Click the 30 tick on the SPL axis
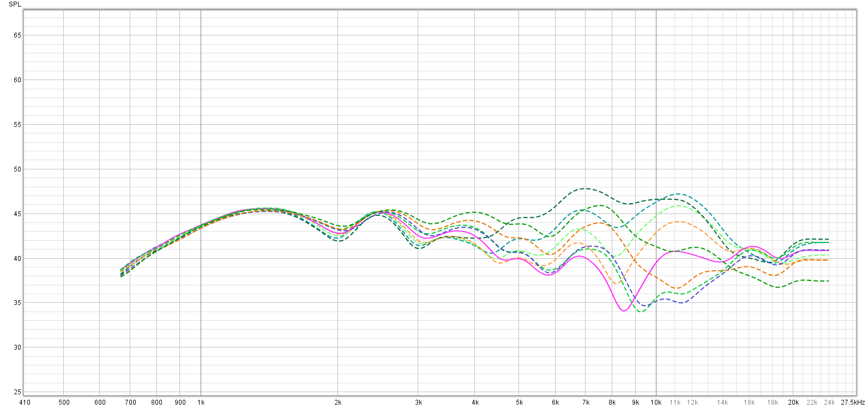Screen dimensions: 868x409 pos(17,347)
